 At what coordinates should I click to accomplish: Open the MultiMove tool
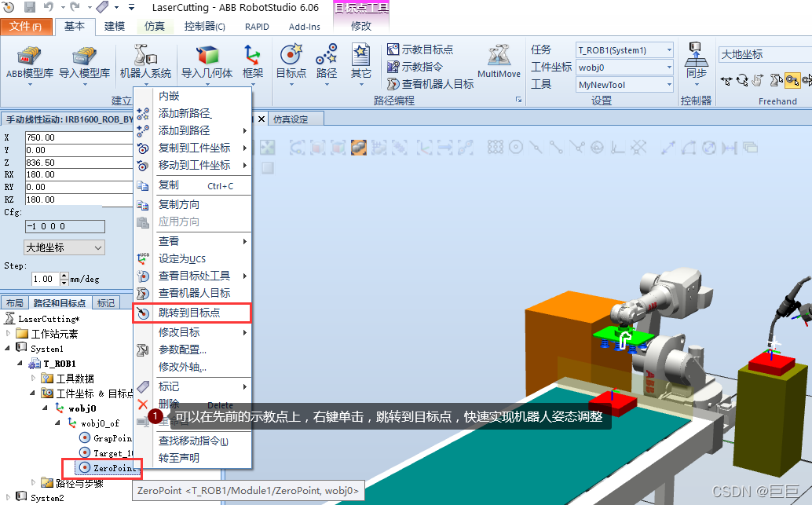point(499,61)
